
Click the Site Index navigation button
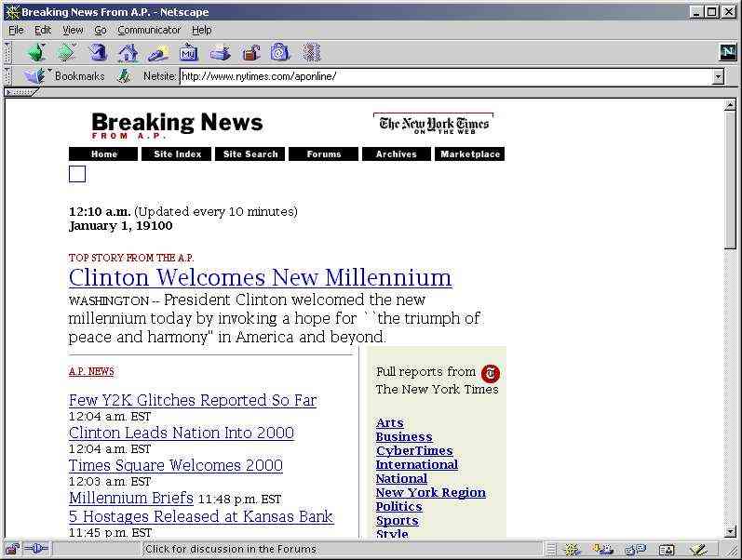coord(177,154)
